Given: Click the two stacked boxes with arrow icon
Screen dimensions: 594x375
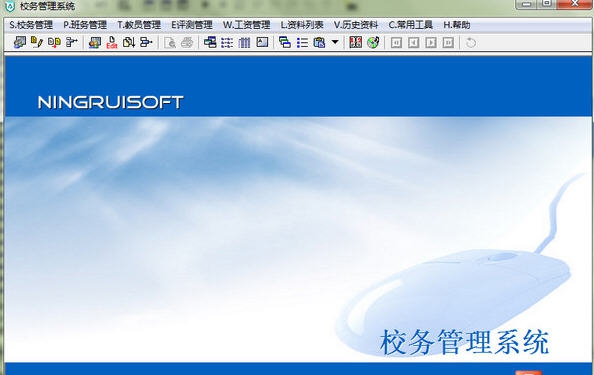Looking at the screenshot, I should click(x=146, y=42).
